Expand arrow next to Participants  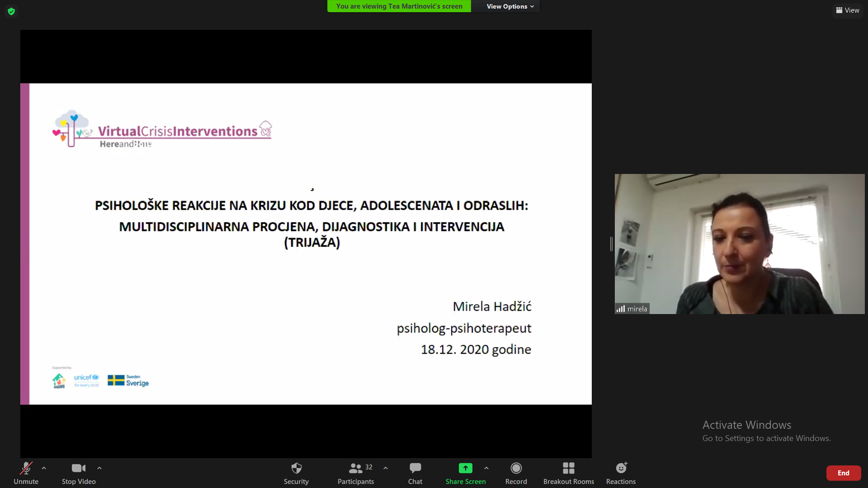tap(386, 468)
